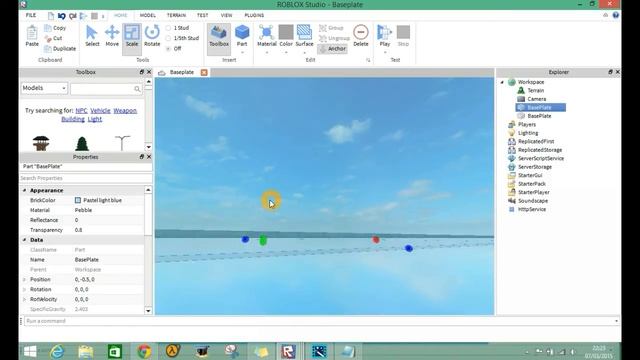The height and width of the screenshot is (360, 640).
Task: Switch to the PLUGINS ribbon tab
Action: point(254,15)
